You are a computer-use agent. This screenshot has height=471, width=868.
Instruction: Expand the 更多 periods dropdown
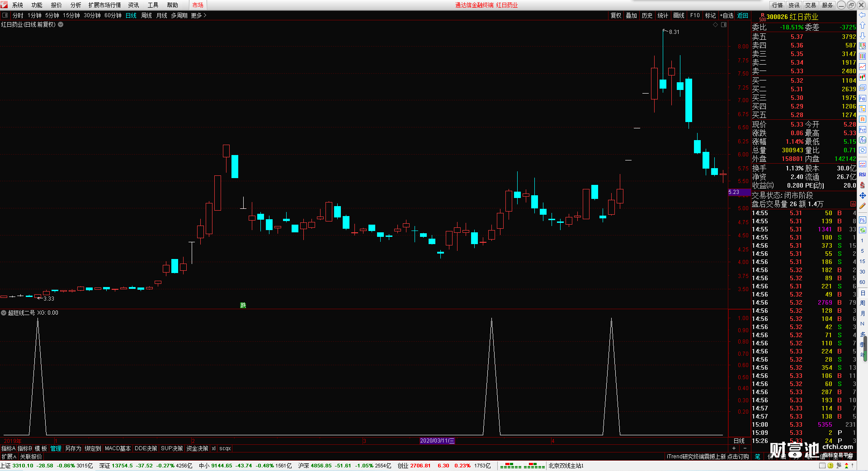[198, 15]
